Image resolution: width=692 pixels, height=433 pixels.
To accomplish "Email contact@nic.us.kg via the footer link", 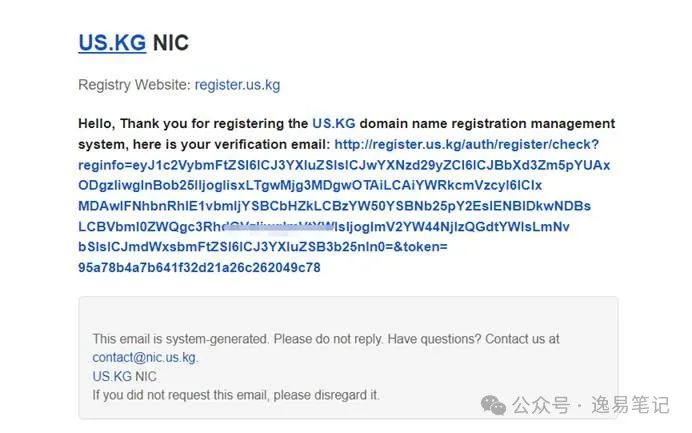I will coord(145,357).
